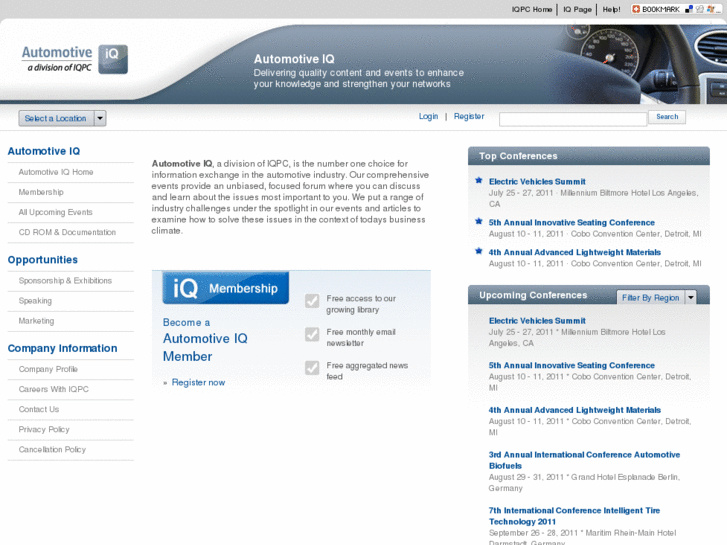Click the Top Conferences panel header

point(589,156)
